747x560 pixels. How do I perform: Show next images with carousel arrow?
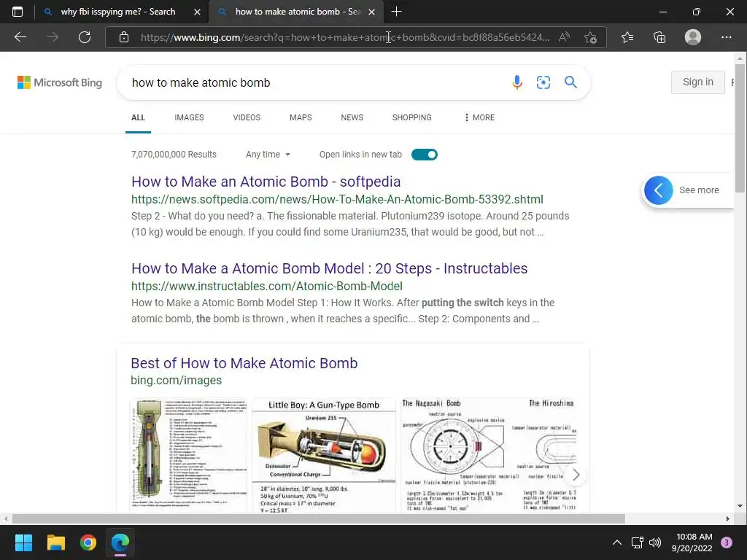point(576,475)
